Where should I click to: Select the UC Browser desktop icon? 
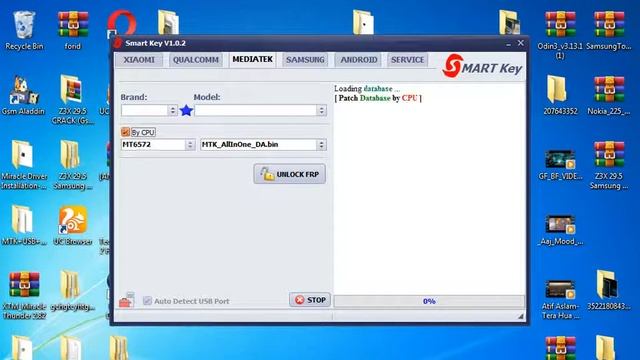[72, 225]
